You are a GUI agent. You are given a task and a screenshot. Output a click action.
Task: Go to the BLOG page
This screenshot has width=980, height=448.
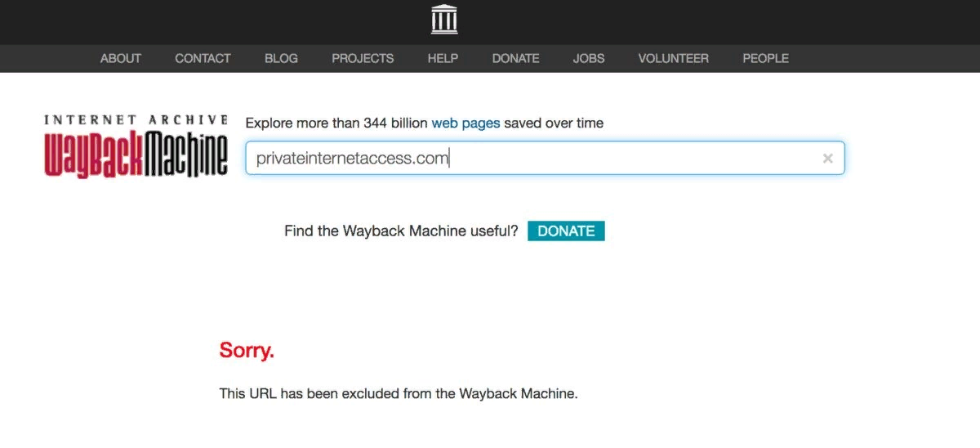281,58
